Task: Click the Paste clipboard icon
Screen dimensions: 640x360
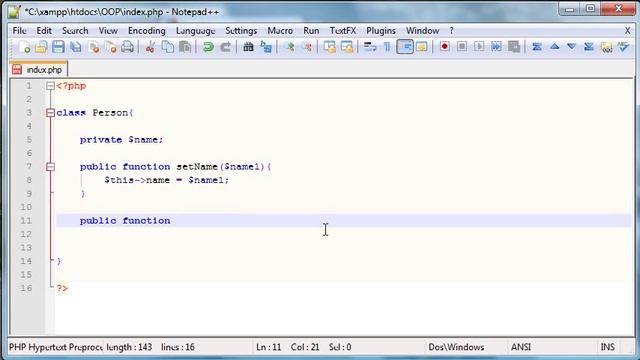Action: pyautogui.click(x=185, y=47)
